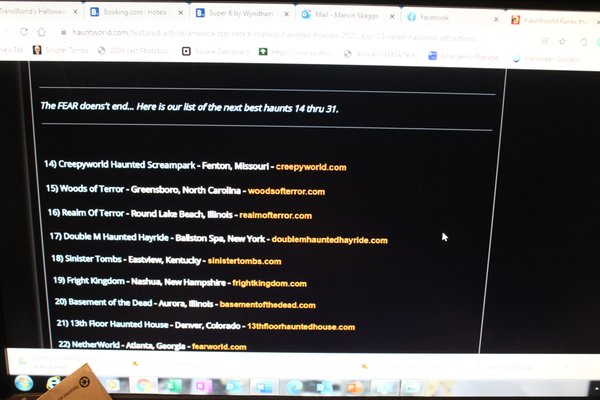Open PowerPoint from the taskbar
Screen dimensions: 600x400
(354, 388)
